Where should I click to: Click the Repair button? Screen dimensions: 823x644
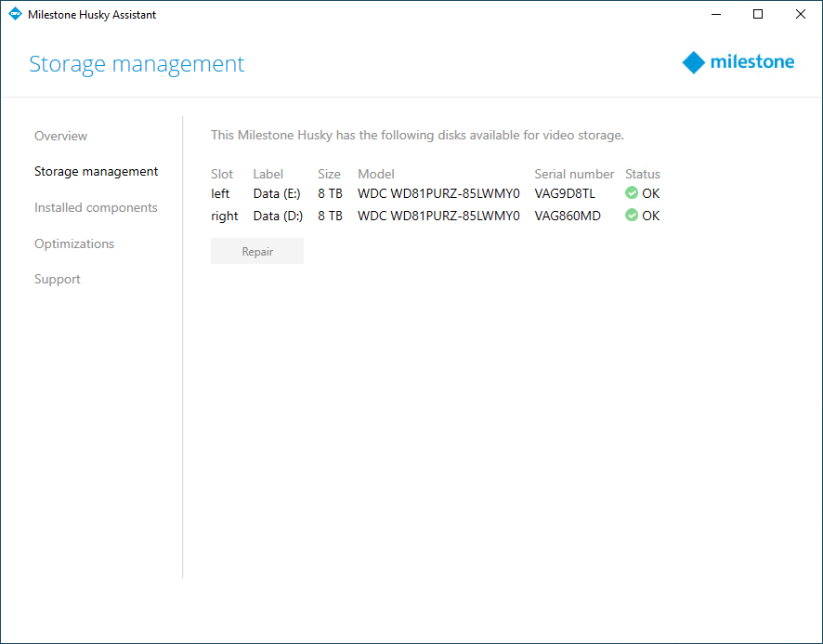coord(257,251)
